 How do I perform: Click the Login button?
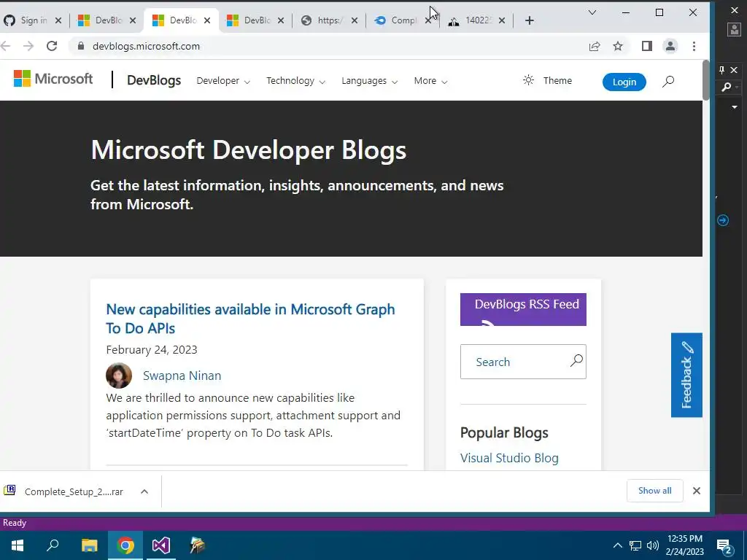pyautogui.click(x=624, y=82)
